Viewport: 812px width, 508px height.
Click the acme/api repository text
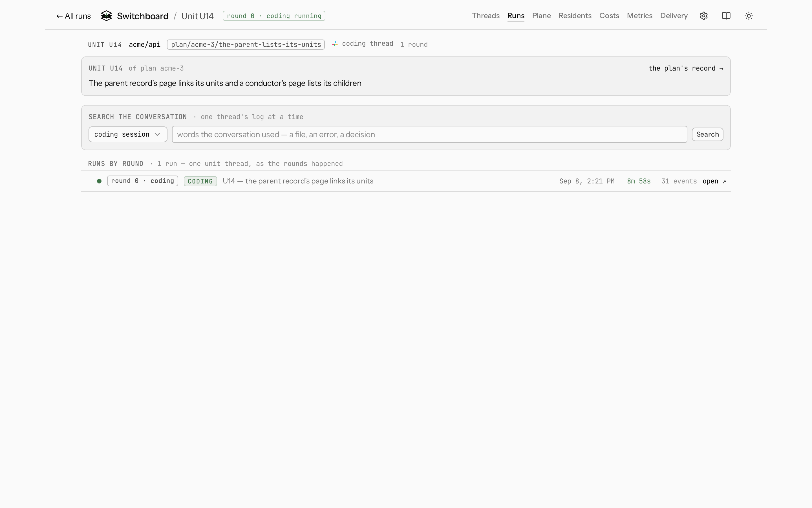pos(145,45)
